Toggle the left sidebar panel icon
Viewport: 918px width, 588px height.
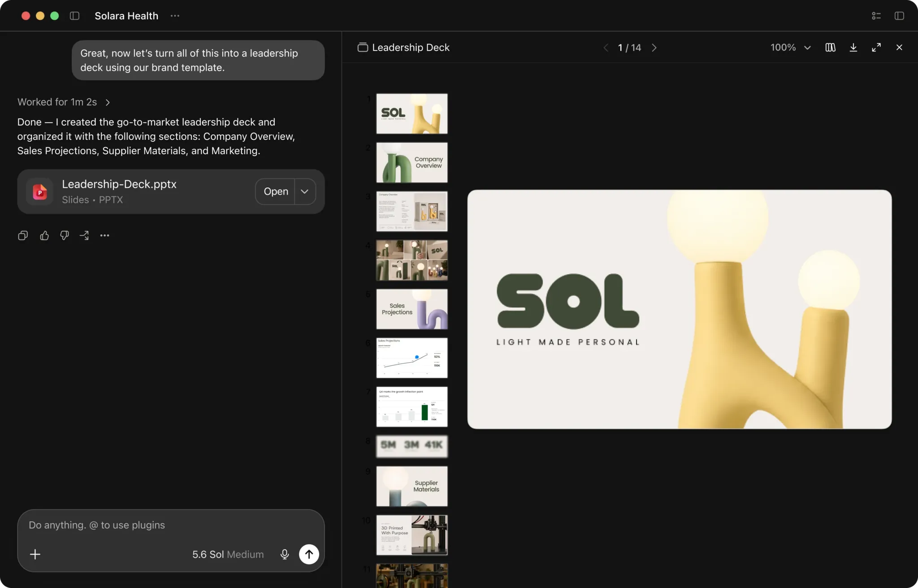75,16
